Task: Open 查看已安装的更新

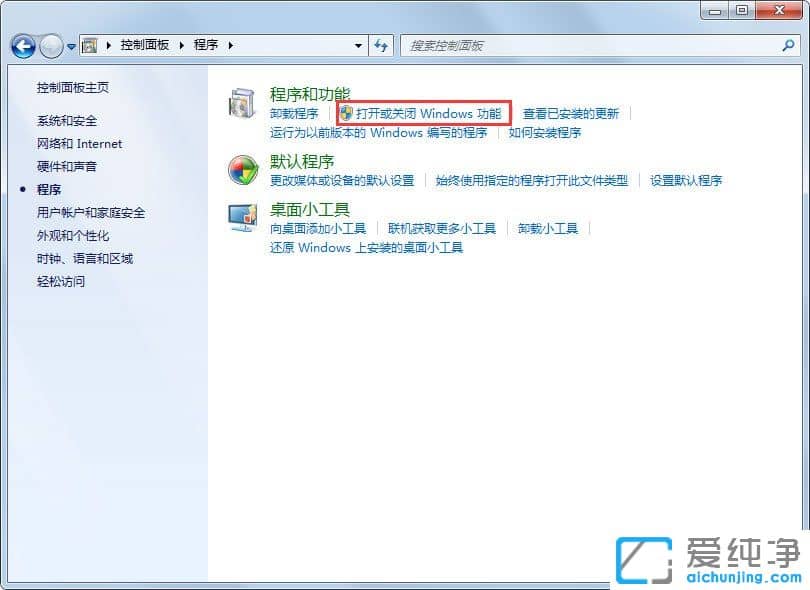Action: click(x=572, y=113)
